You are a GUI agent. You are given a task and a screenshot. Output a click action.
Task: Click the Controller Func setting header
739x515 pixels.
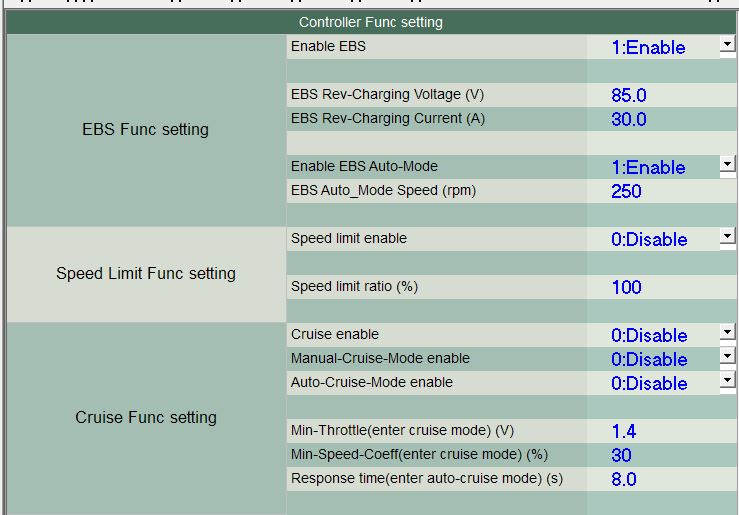(370, 22)
